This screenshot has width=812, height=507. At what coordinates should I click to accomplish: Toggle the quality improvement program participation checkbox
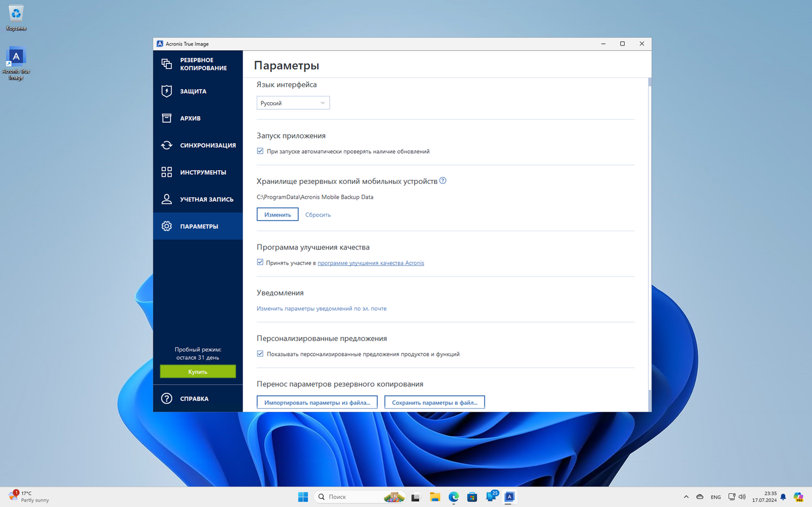(260, 262)
